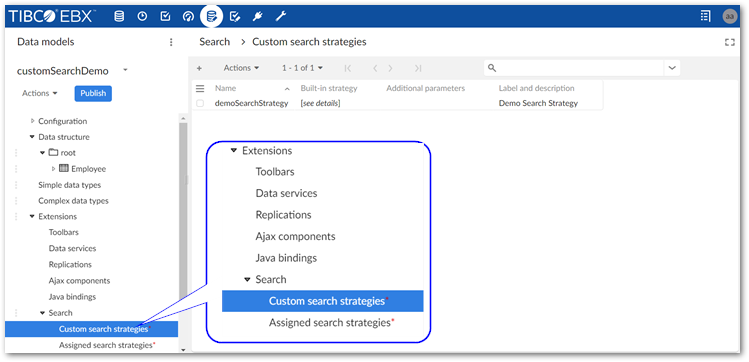Screen dimensions: 749x362
Task: Click the plus button to add record
Action: 199,68
